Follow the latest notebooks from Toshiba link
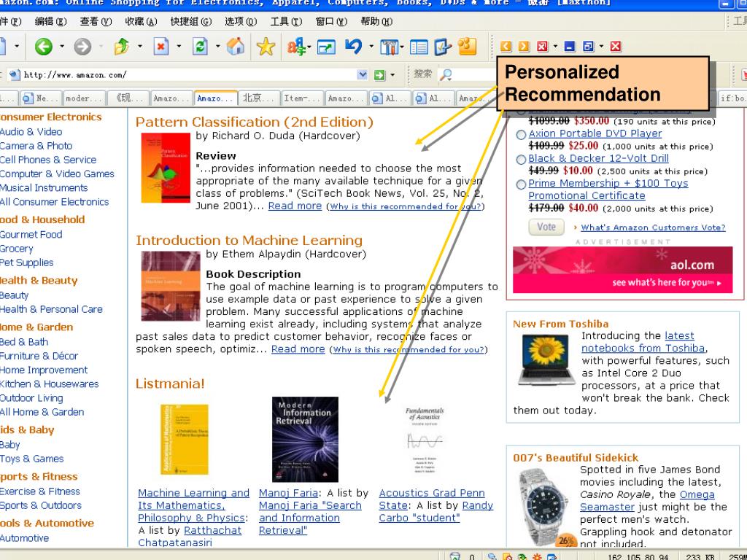The height and width of the screenshot is (560, 747). (643, 342)
